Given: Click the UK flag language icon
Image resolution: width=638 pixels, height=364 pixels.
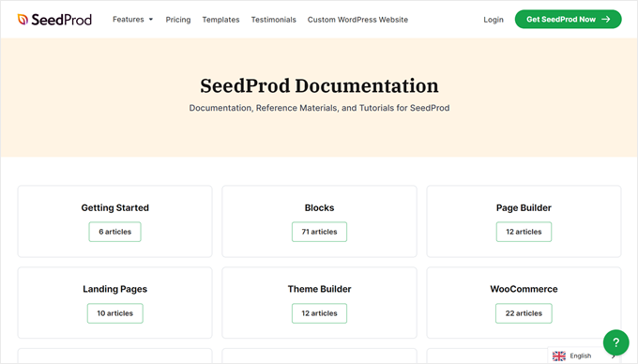Looking at the screenshot, I should coord(558,356).
